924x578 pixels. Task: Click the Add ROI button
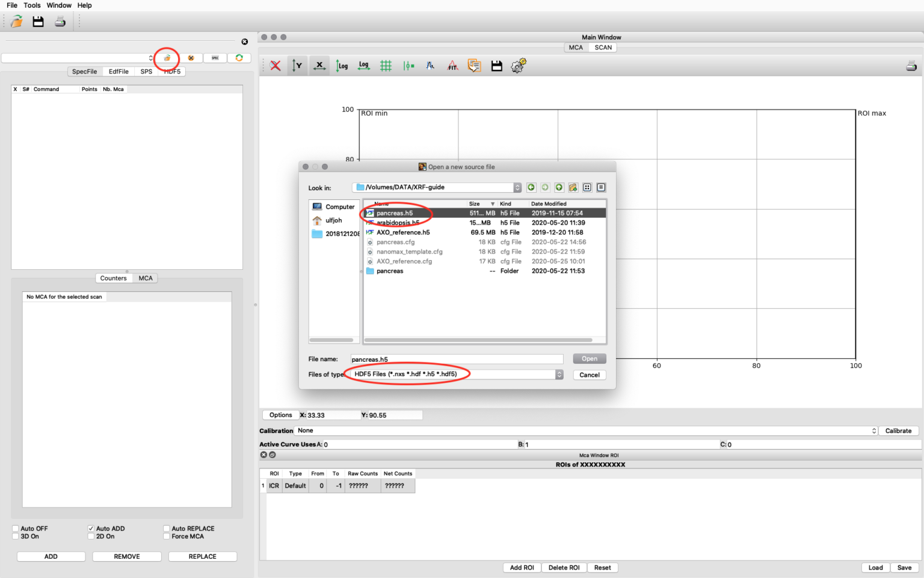coord(522,568)
